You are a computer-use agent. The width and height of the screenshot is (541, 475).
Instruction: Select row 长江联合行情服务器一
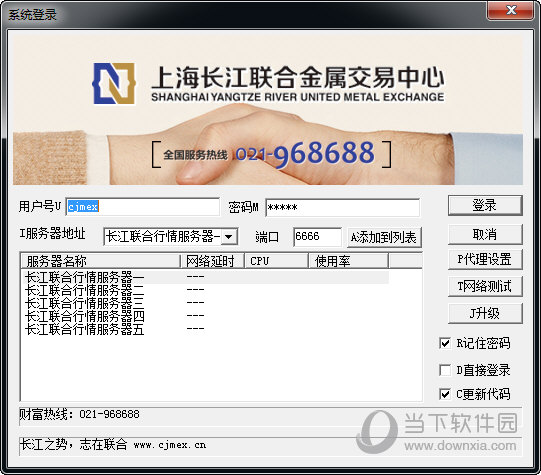click(x=206, y=277)
